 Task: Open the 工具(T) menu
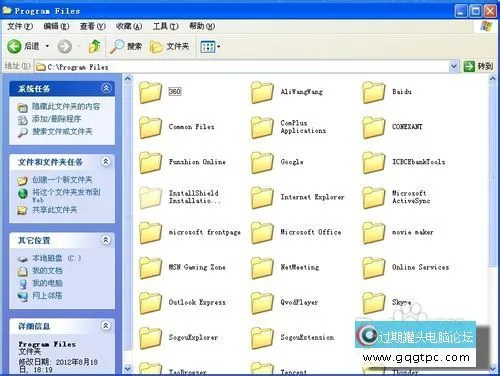166,26
